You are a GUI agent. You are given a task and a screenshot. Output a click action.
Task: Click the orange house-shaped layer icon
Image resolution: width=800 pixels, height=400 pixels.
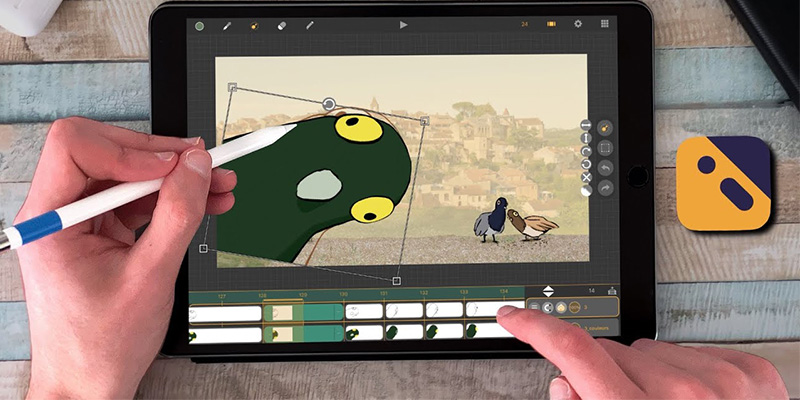tap(561, 307)
